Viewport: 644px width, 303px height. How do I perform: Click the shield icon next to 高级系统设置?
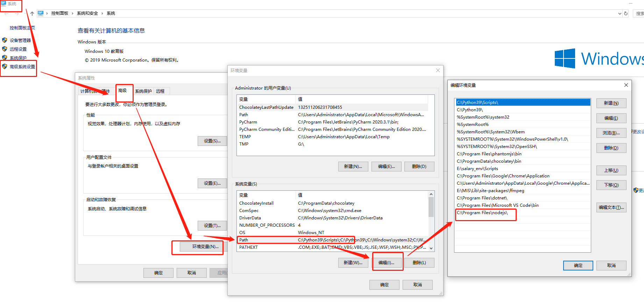tap(5, 66)
